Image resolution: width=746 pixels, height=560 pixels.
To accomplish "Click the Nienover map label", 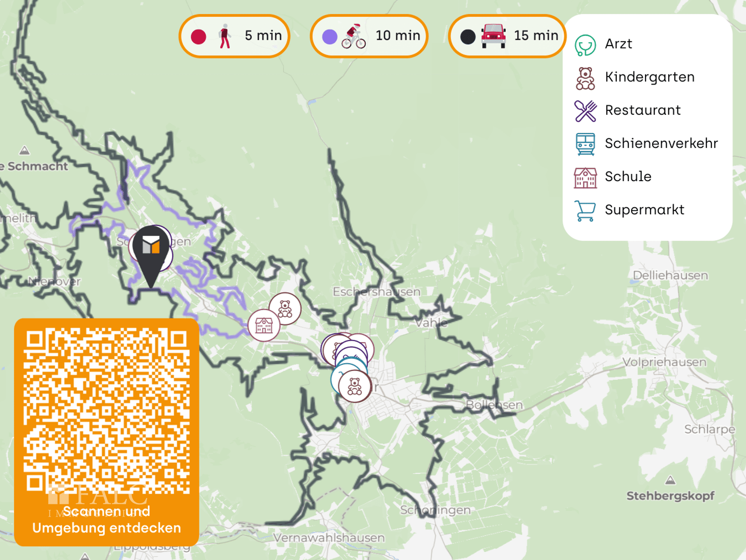I will pos(54,281).
